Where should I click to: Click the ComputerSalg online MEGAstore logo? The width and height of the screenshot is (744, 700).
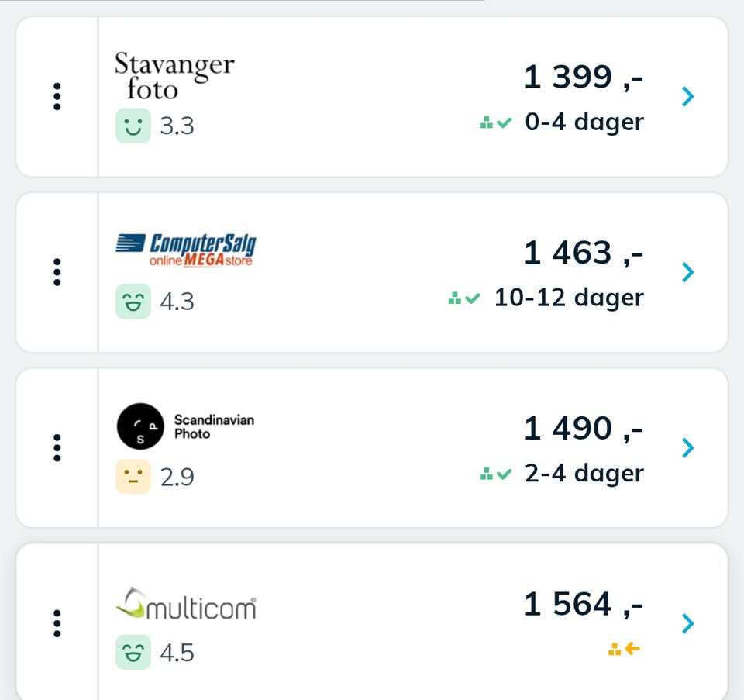(186, 250)
